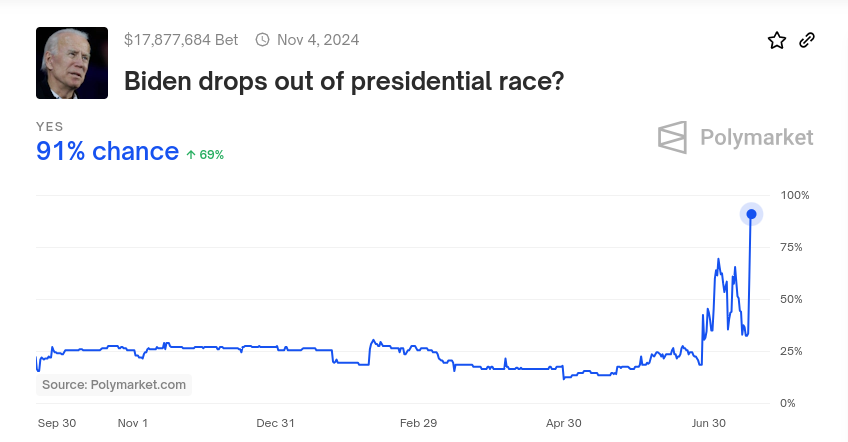
Task: Click the green up arrow icon
Action: pos(191,155)
